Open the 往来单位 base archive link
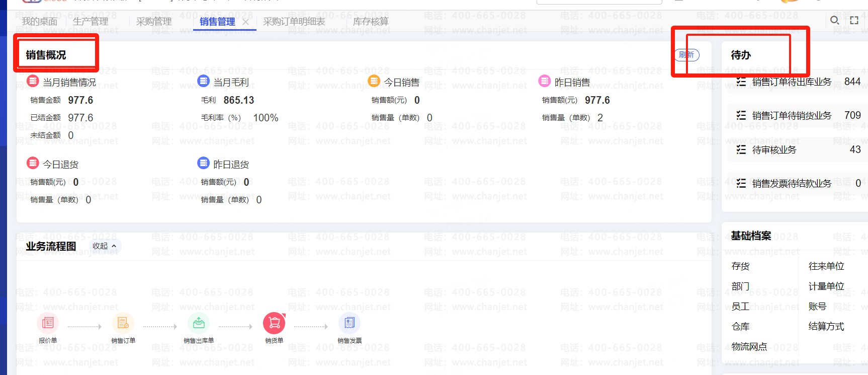 point(826,266)
